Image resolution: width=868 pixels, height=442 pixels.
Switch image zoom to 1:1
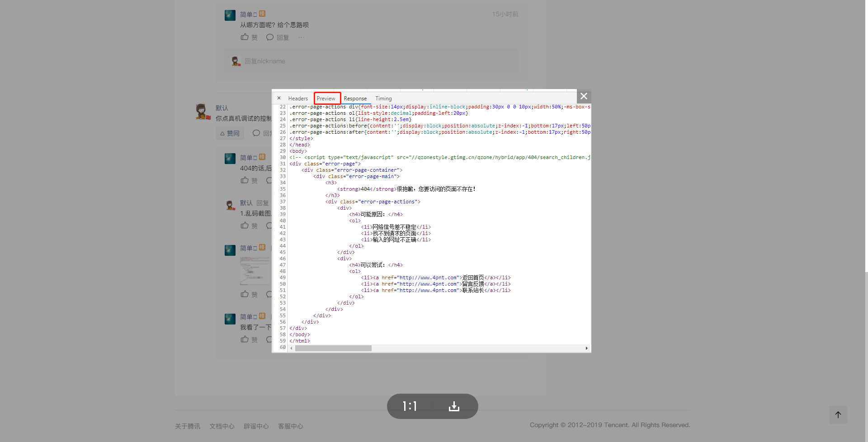(410, 406)
